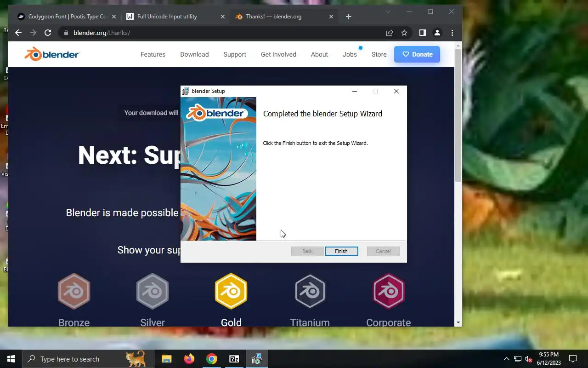
Task: Open 7-Zip from the taskbar
Action: pos(234,359)
